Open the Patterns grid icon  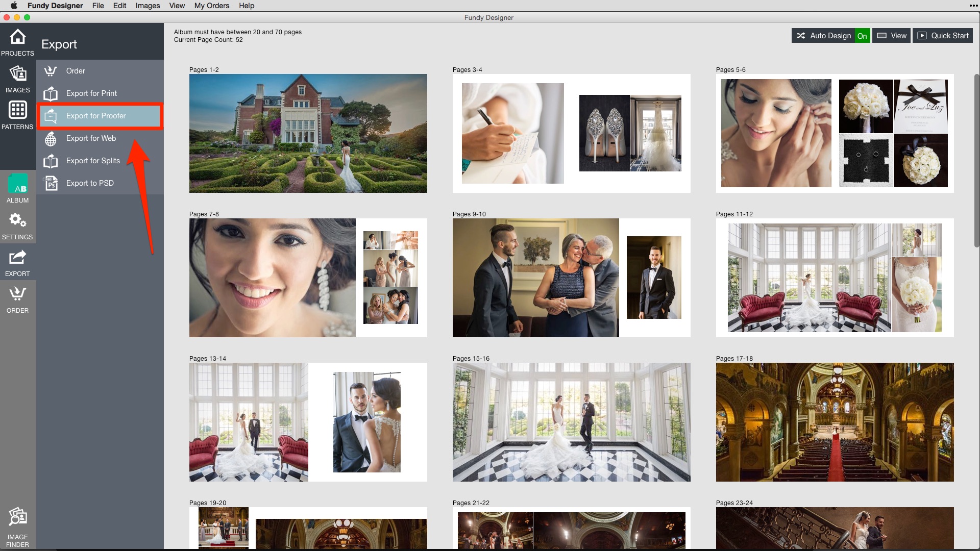click(17, 110)
